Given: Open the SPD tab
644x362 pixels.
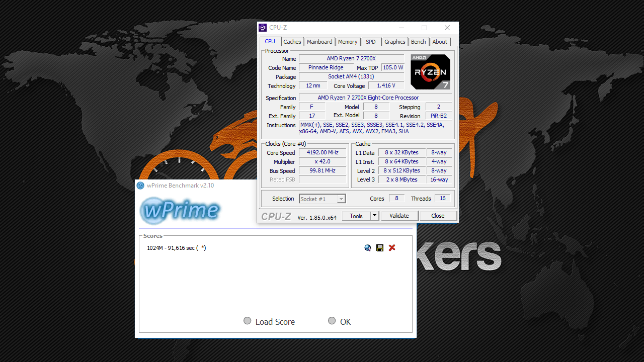Looking at the screenshot, I should tap(371, 42).
